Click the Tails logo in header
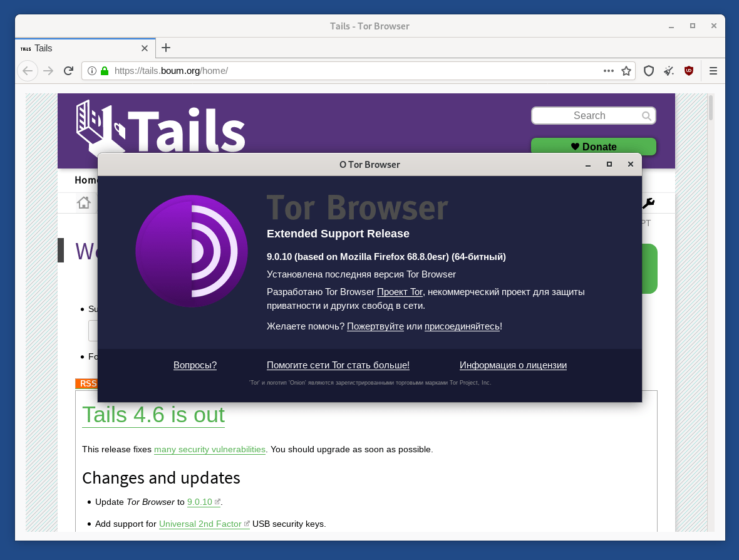Image resolution: width=739 pixels, height=560 pixels. click(x=160, y=127)
